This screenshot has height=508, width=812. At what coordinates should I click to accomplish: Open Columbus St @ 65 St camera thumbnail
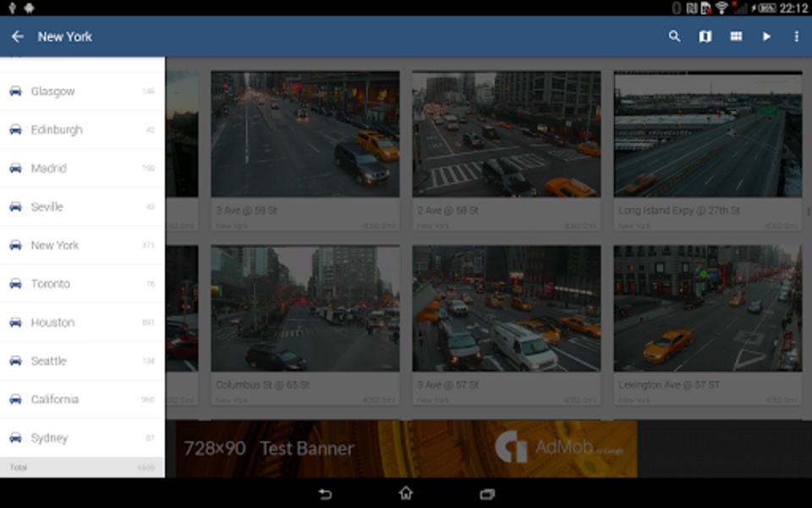click(x=305, y=308)
